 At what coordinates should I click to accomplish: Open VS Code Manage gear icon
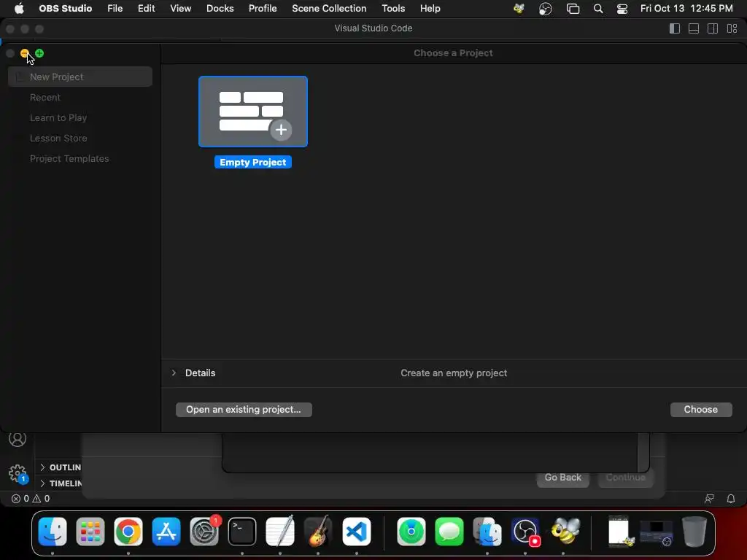click(x=18, y=473)
